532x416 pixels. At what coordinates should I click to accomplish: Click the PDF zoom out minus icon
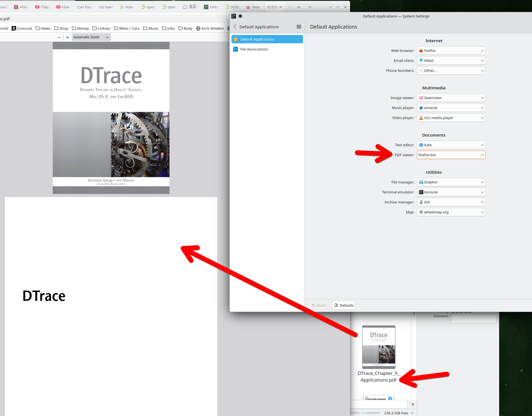pyautogui.click(x=59, y=37)
